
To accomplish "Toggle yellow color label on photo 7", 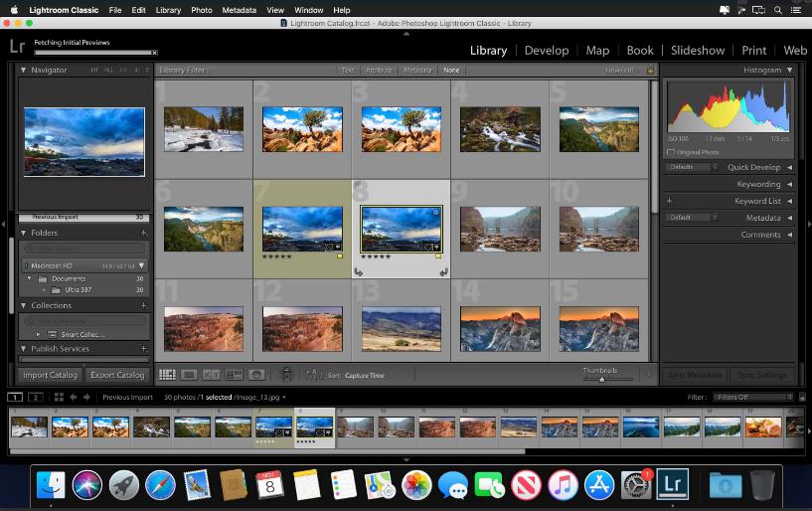I will pos(340,256).
